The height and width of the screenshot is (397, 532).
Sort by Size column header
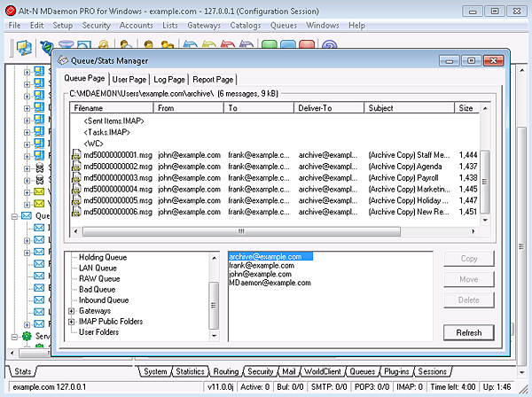[x=466, y=108]
